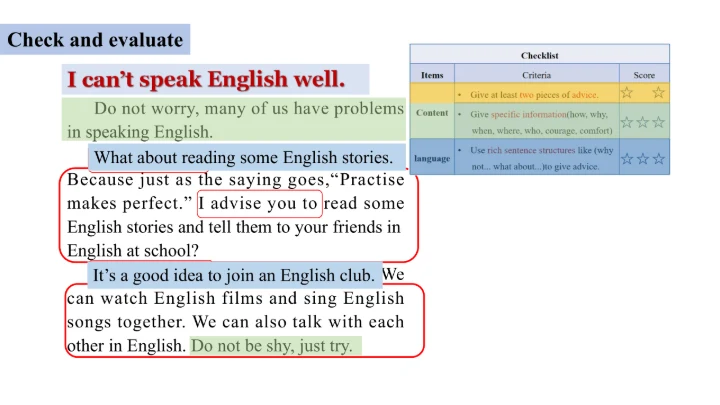Click the 'Items' column header
The height and width of the screenshot is (405, 720).
click(x=432, y=75)
